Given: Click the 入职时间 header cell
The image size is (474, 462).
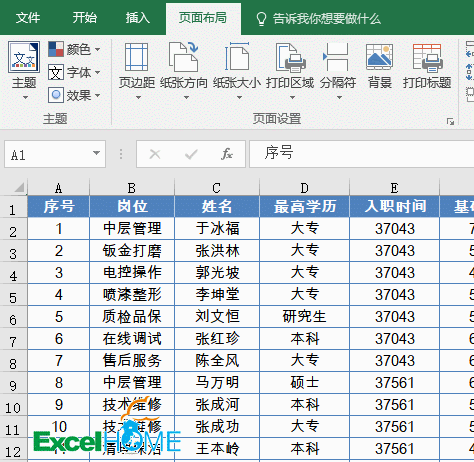Looking at the screenshot, I should (x=394, y=206).
